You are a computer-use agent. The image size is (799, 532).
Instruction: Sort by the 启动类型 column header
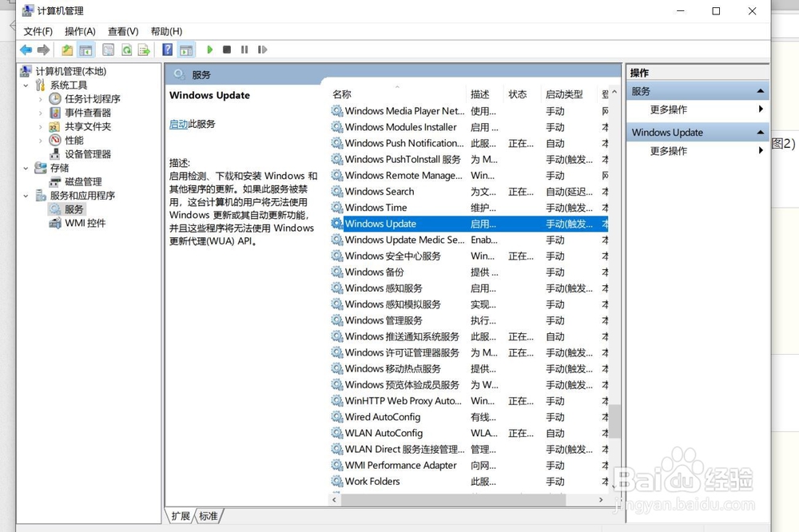570,94
